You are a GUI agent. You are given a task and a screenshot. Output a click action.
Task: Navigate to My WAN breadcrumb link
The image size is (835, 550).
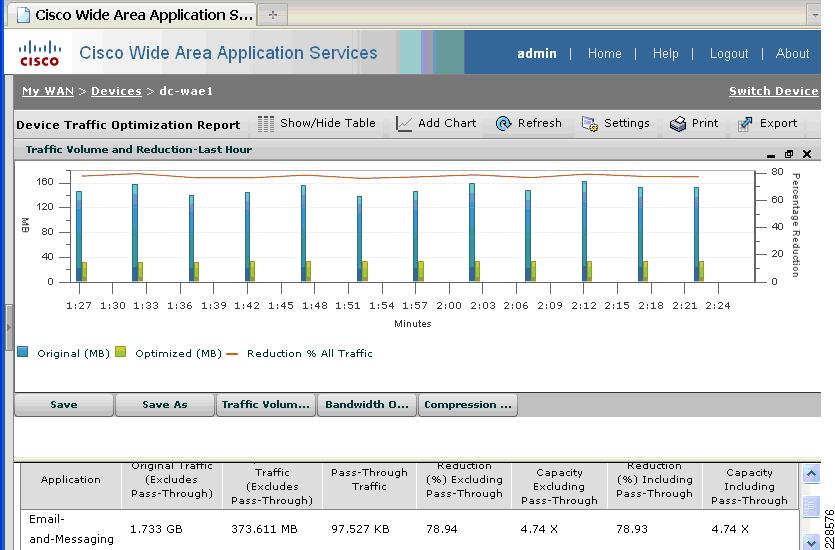click(x=47, y=91)
